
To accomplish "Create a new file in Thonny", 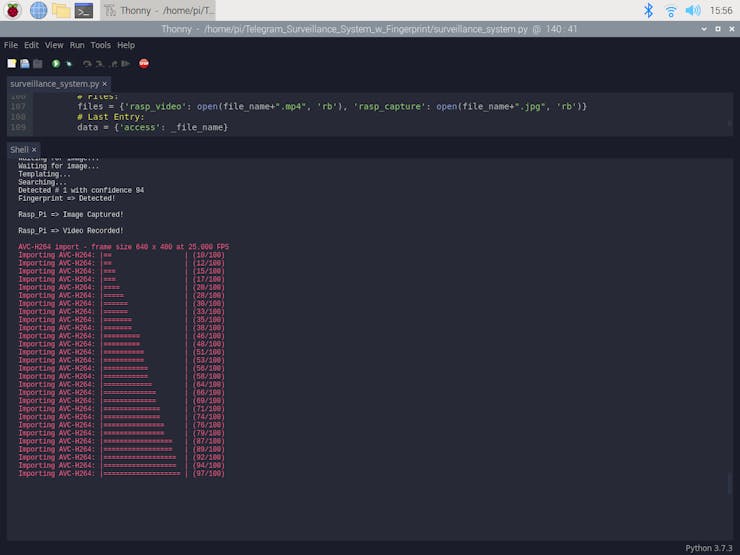I will tap(12, 63).
